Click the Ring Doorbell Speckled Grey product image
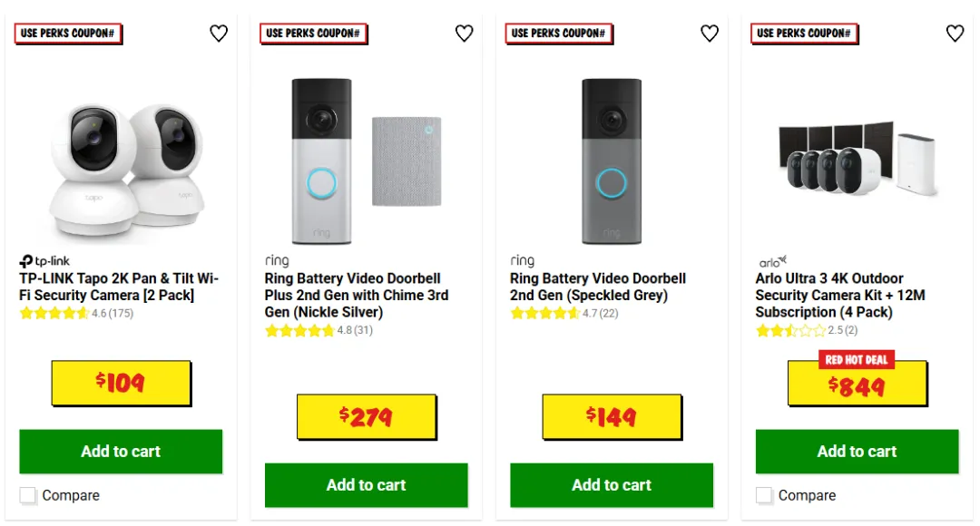This screenshot has width=980, height=526. click(612, 161)
